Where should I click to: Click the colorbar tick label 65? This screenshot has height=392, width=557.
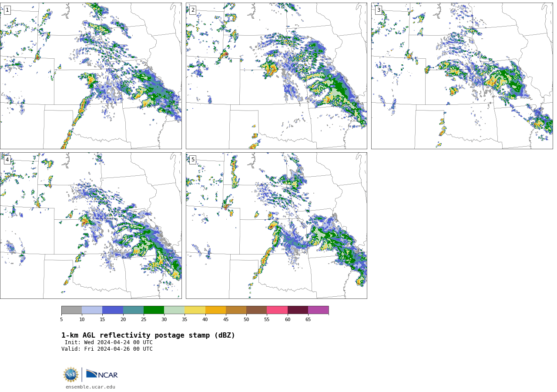click(x=308, y=320)
